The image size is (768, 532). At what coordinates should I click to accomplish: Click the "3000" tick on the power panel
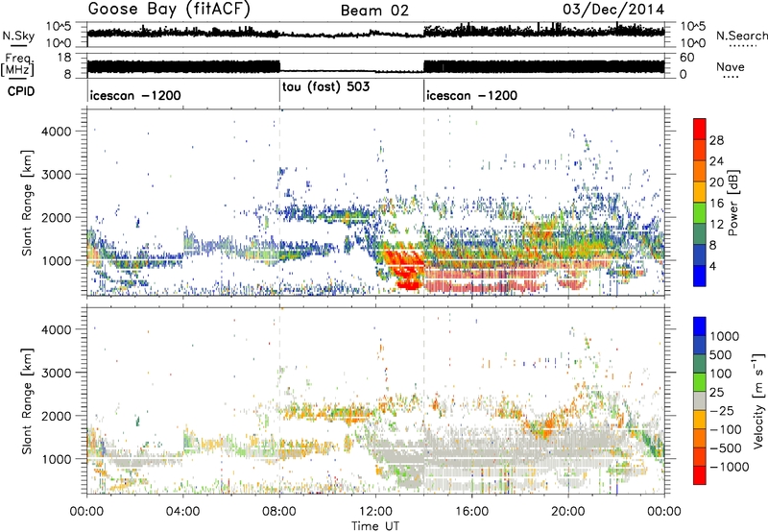[56, 175]
